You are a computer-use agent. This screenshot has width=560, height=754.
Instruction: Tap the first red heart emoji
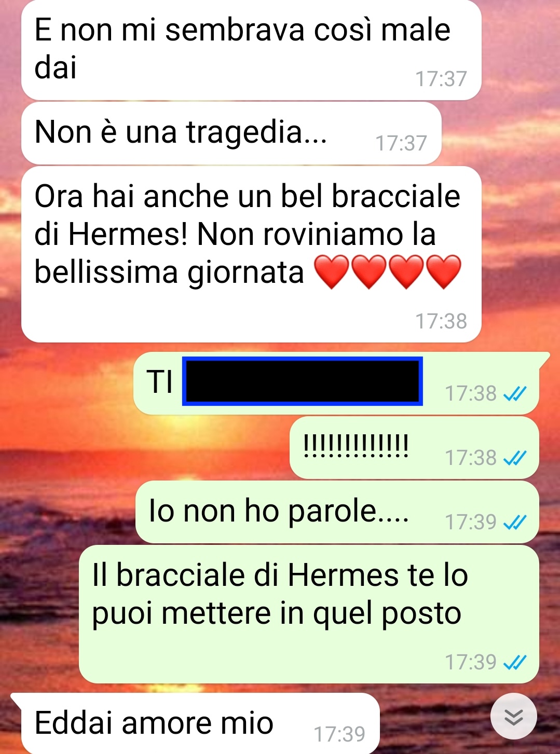332,272
